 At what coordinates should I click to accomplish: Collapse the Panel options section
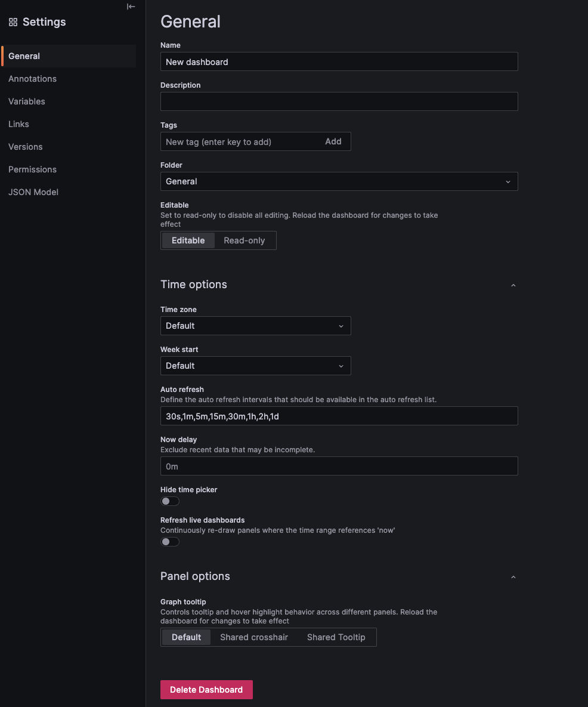coord(513,577)
